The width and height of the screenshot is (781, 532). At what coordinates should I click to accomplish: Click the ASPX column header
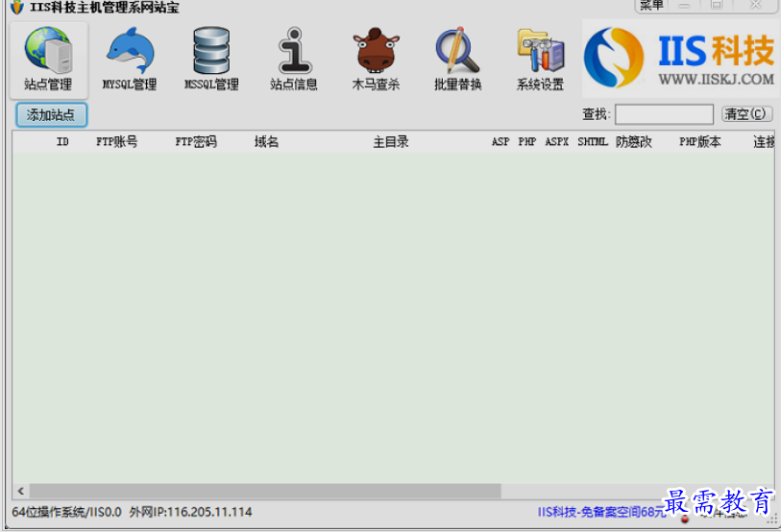coord(557,142)
